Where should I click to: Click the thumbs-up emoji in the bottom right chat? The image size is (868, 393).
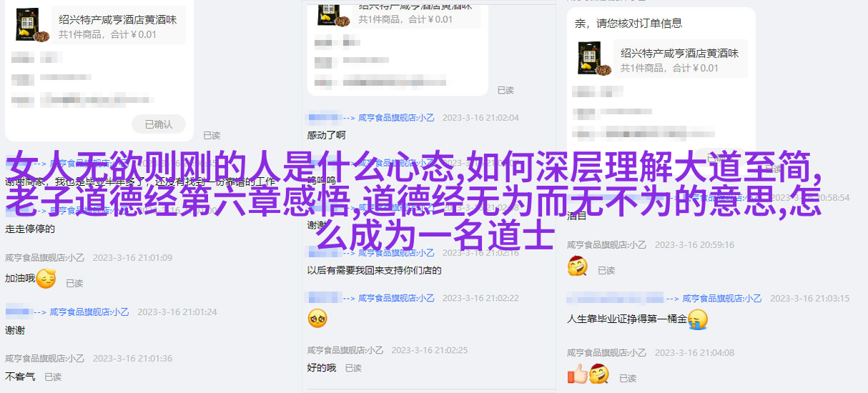[x=576, y=372]
